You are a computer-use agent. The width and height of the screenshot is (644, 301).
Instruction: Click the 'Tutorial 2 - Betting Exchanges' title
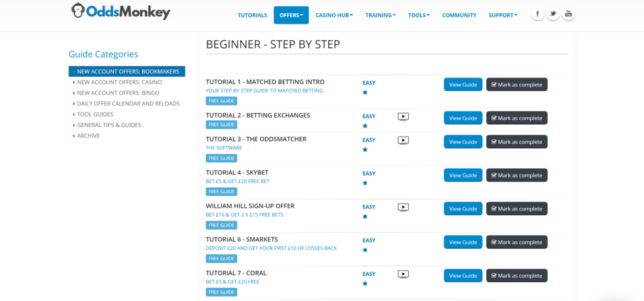click(258, 115)
